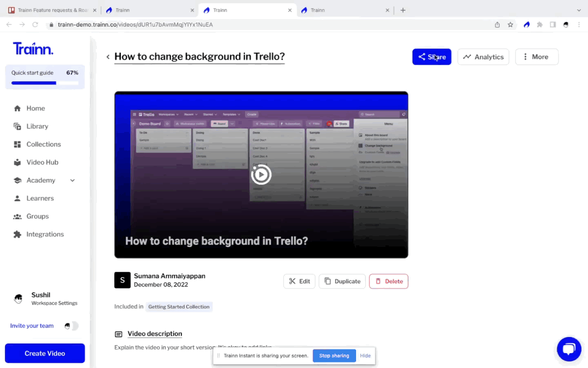Click the Trainn logo
The height and width of the screenshot is (368, 588).
point(33,49)
